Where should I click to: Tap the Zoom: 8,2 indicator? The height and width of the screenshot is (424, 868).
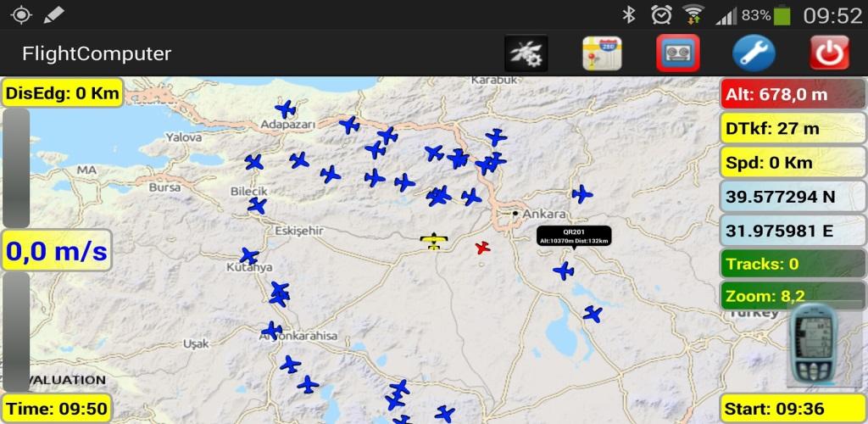click(793, 296)
